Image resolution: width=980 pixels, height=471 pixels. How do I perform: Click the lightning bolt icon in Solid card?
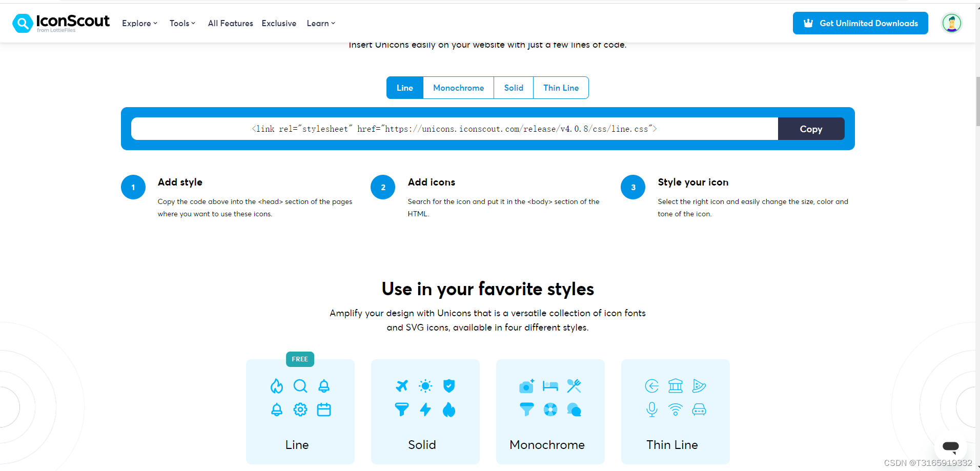425,409
